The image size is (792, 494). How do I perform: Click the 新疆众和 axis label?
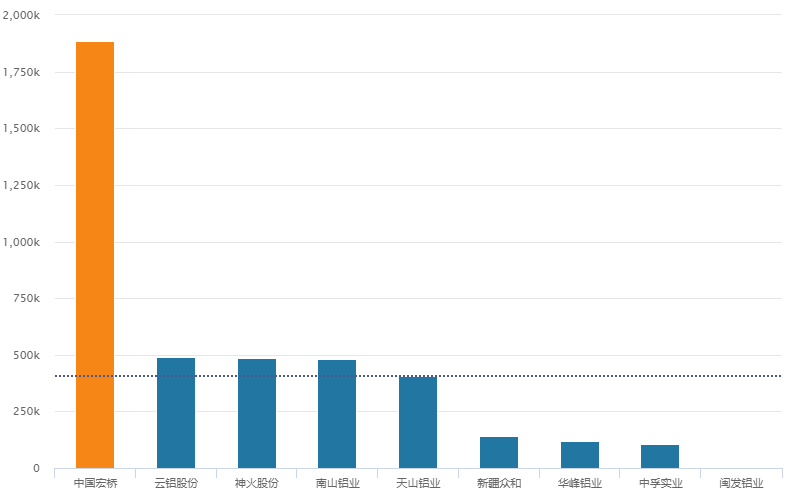pyautogui.click(x=499, y=483)
